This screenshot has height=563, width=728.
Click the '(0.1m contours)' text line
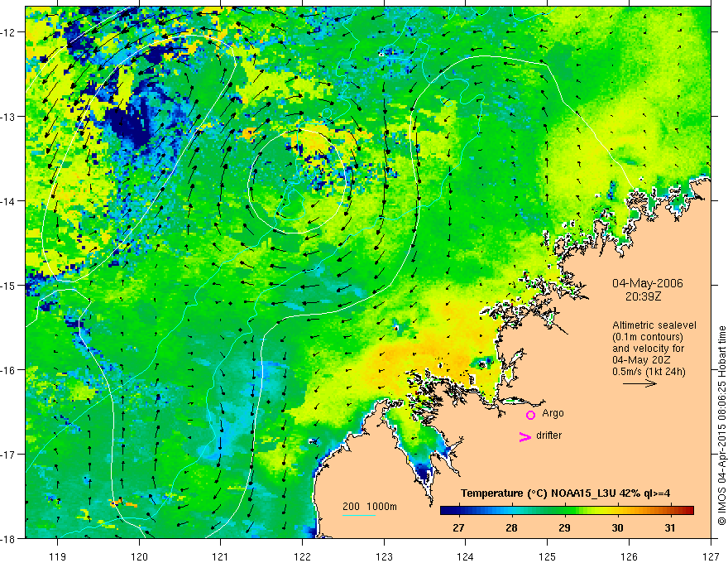(x=648, y=337)
